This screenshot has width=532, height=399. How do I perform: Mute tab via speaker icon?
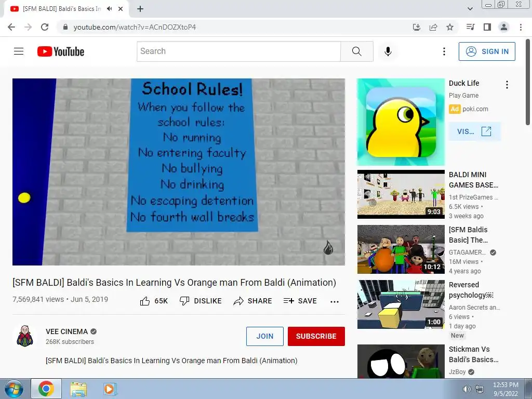(x=109, y=9)
